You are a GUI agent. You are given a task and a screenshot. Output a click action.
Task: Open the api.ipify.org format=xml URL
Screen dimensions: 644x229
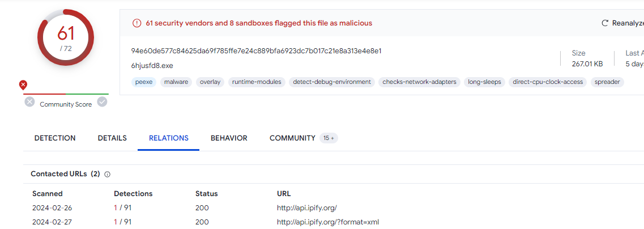(x=328, y=222)
